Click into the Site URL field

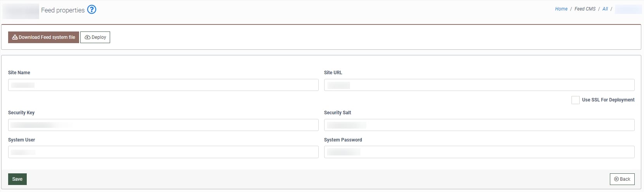pos(479,85)
